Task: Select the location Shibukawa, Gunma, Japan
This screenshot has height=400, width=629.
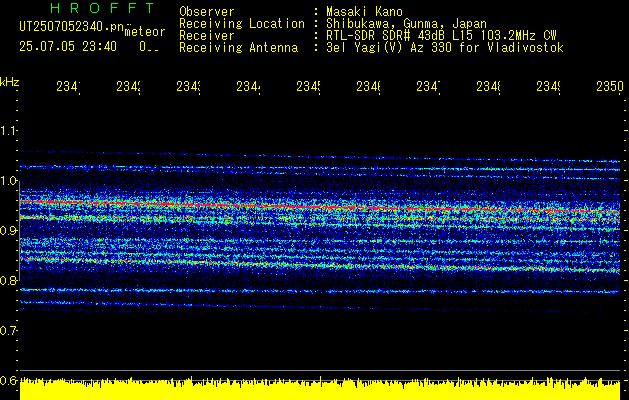Action: point(406,24)
